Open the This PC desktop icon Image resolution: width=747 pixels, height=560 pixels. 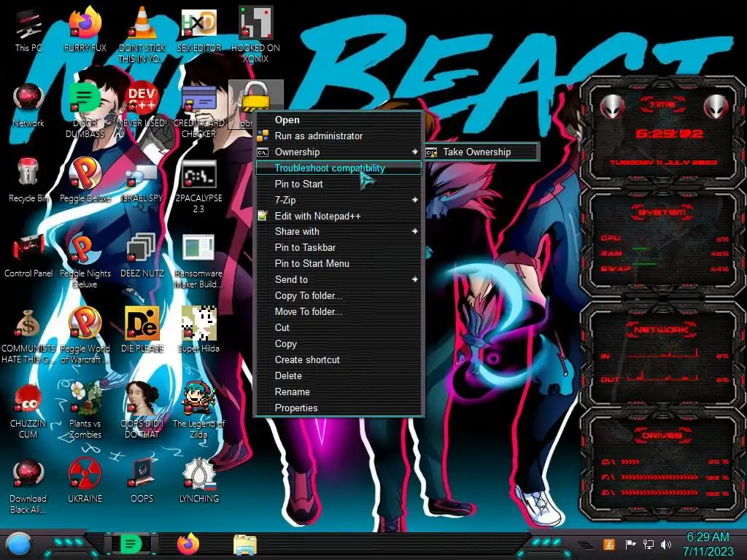point(28,29)
